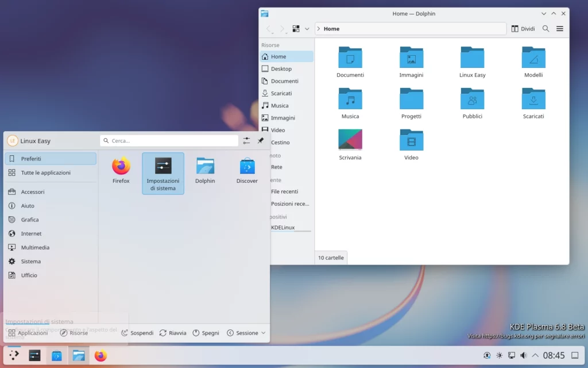Go forward with Dolphin's forward arrow
The width and height of the screenshot is (588, 368).
tap(282, 29)
